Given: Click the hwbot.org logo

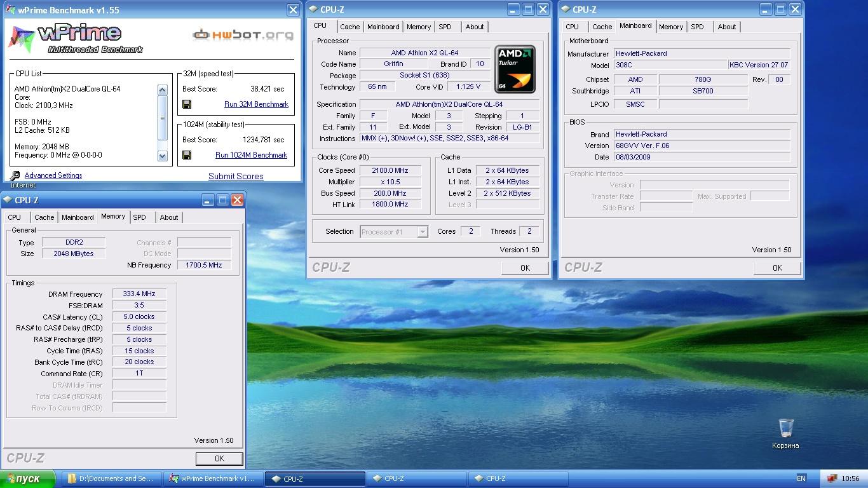Looking at the screenshot, I should [x=243, y=34].
